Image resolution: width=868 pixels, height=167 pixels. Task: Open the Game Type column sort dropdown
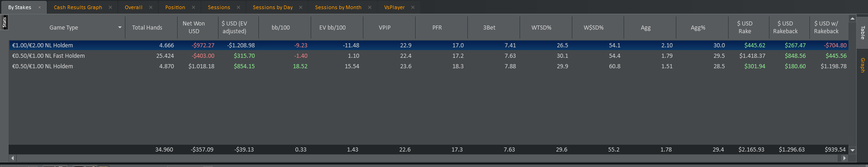120,28
